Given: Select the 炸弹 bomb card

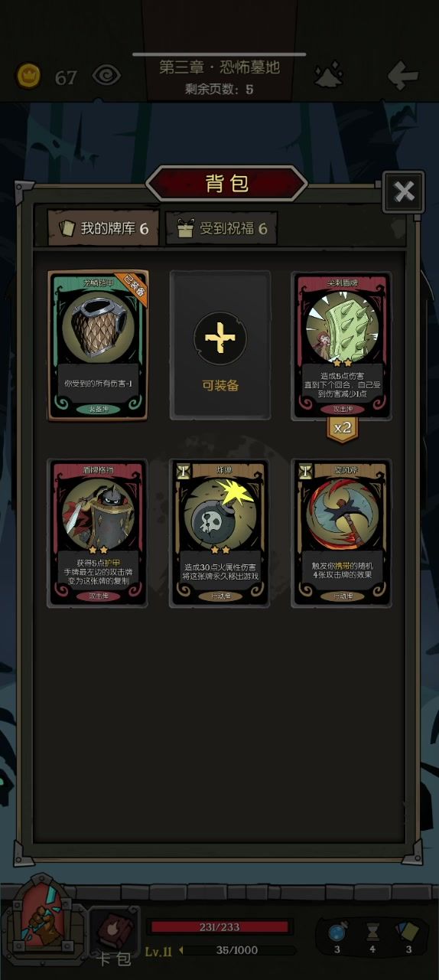Looking at the screenshot, I should click(x=220, y=533).
